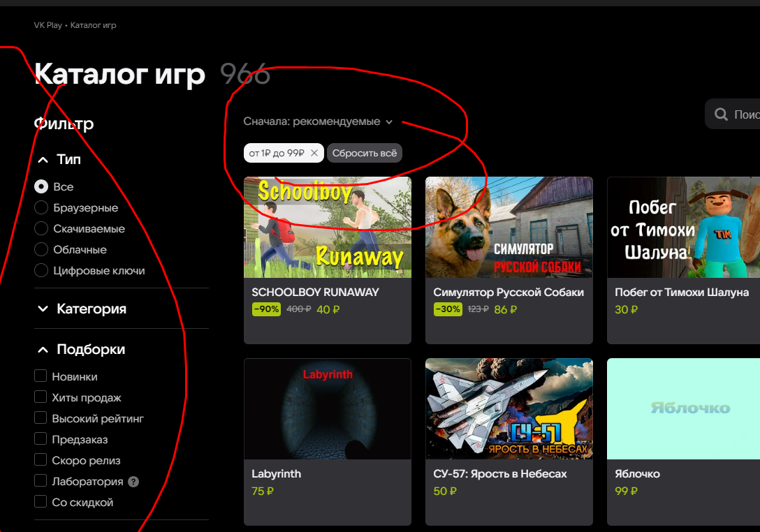
Task: Click the -30% discount badge
Action: click(448, 309)
